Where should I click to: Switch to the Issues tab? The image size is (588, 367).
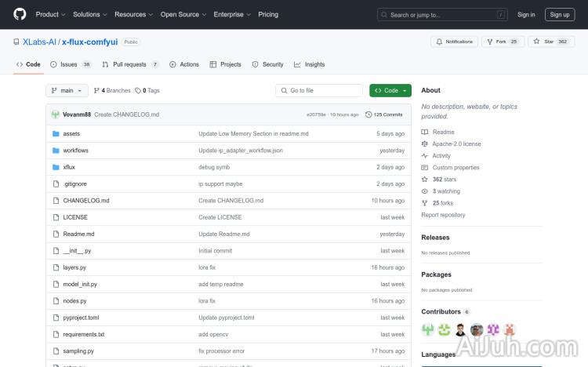pyautogui.click(x=71, y=64)
